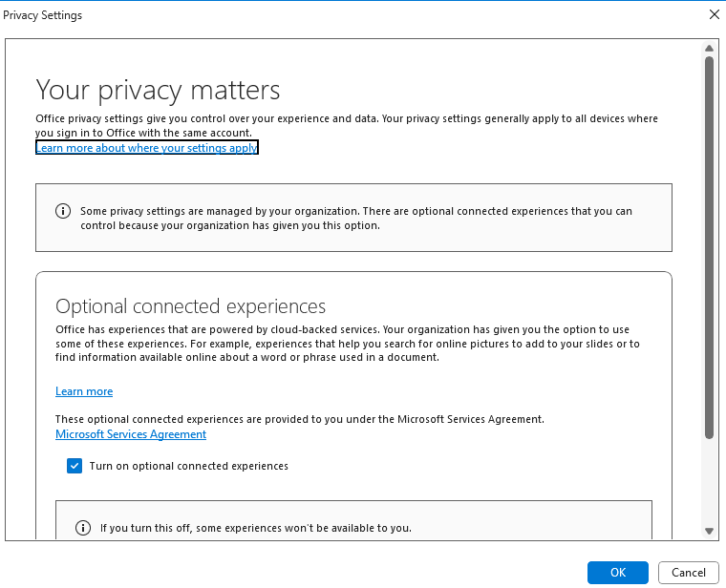726x588 pixels.
Task: Close the Privacy Settings dialog
Action: pyautogui.click(x=713, y=15)
